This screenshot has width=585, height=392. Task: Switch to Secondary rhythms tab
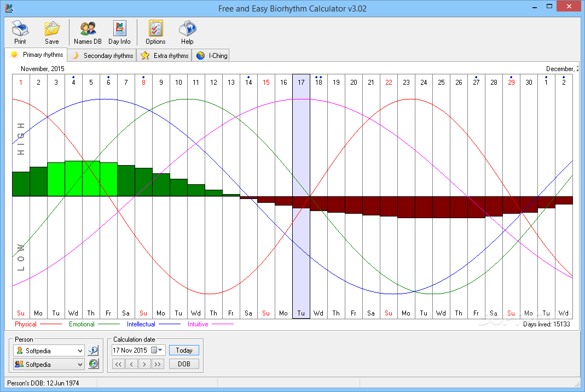[102, 56]
